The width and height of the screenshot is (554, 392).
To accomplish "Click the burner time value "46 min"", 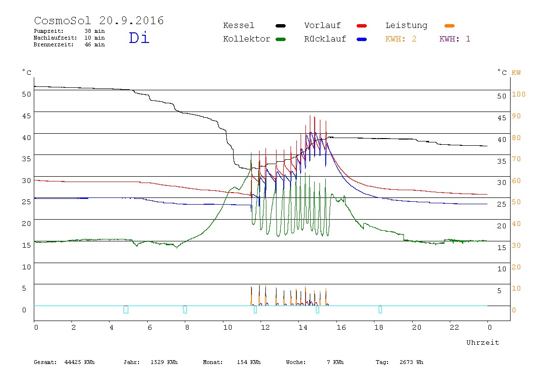I will (x=95, y=44).
